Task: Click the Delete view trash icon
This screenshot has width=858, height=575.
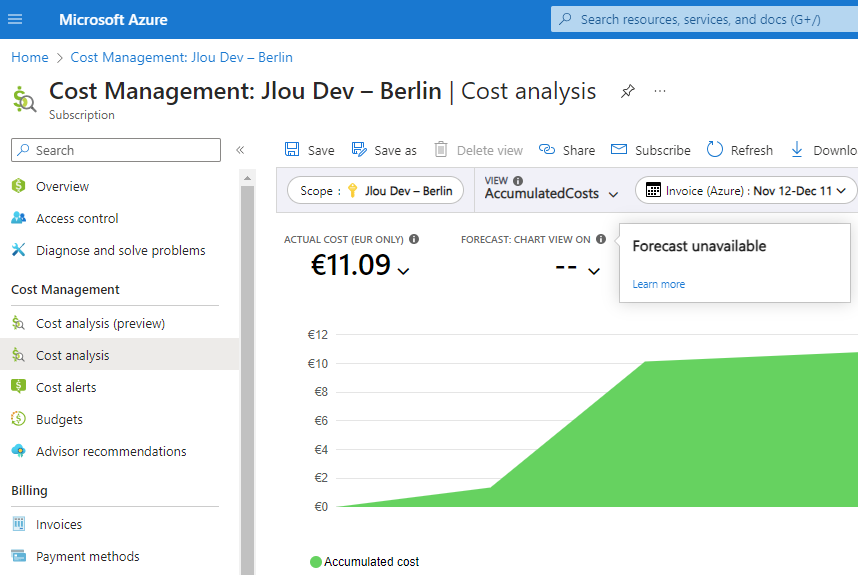Action: click(441, 149)
